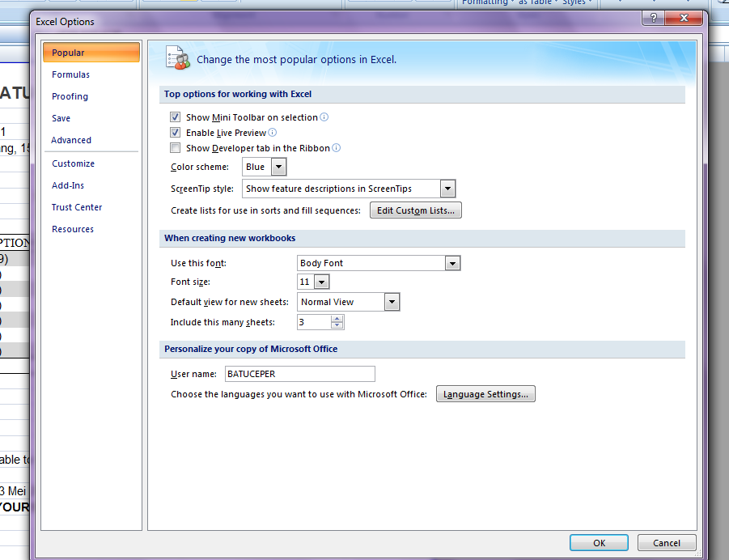Image resolution: width=729 pixels, height=560 pixels.
Task: Click the popular options header icon
Action: (178, 58)
